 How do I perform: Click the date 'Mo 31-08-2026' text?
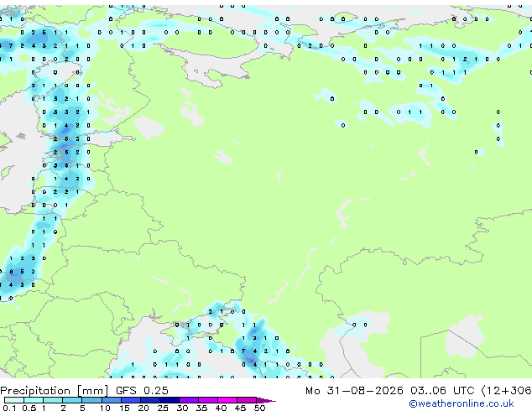pos(354,391)
